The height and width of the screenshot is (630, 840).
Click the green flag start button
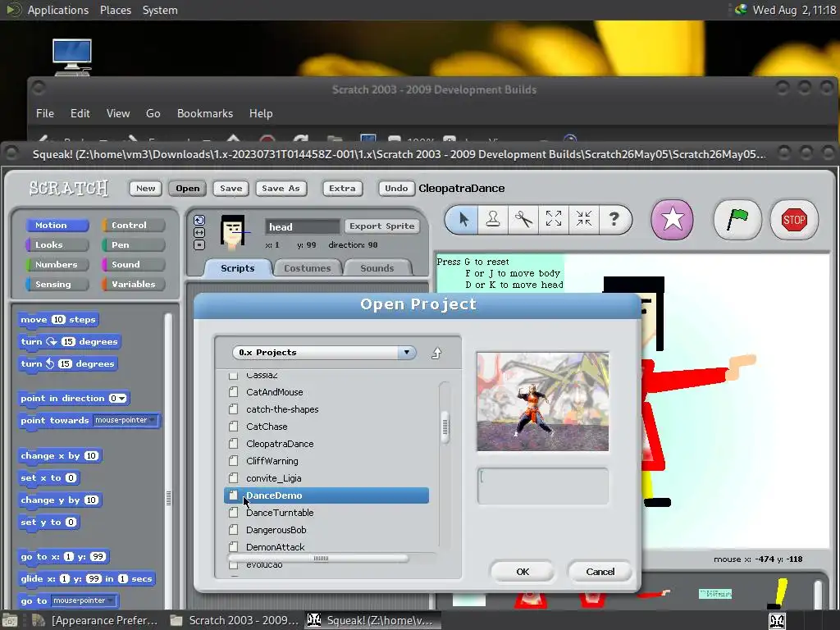click(737, 220)
